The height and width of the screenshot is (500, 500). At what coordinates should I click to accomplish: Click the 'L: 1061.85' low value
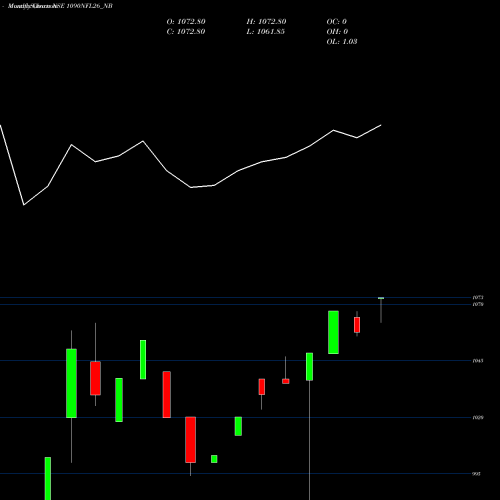[266, 32]
